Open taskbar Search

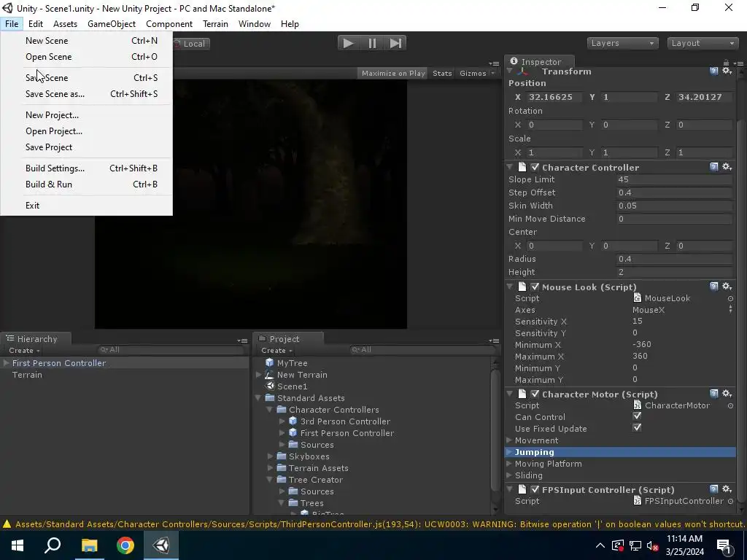53,545
